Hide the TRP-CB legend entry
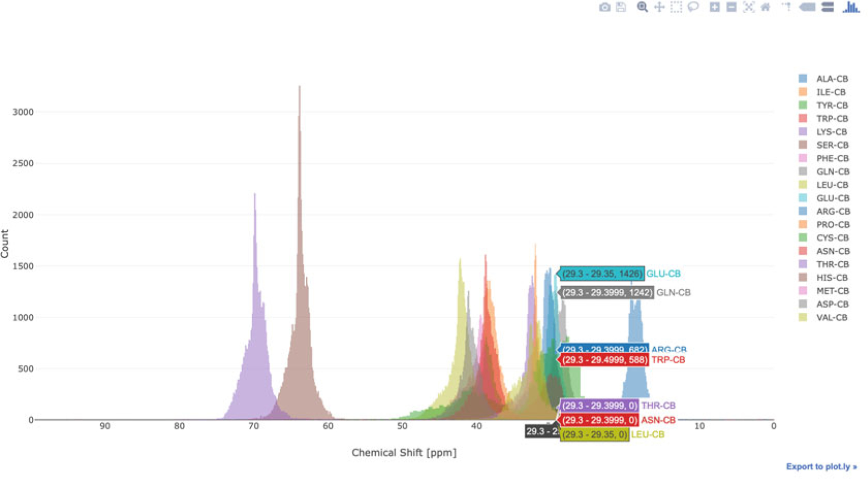The image size is (868, 479). (824, 119)
